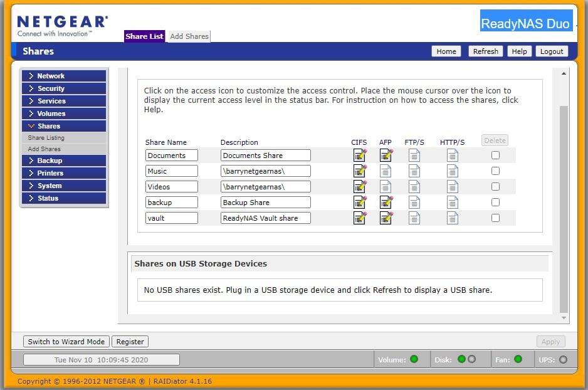Viewport: 588px width, 390px height.
Task: Click the vertical scrollbar thumb
Action: coord(564,209)
